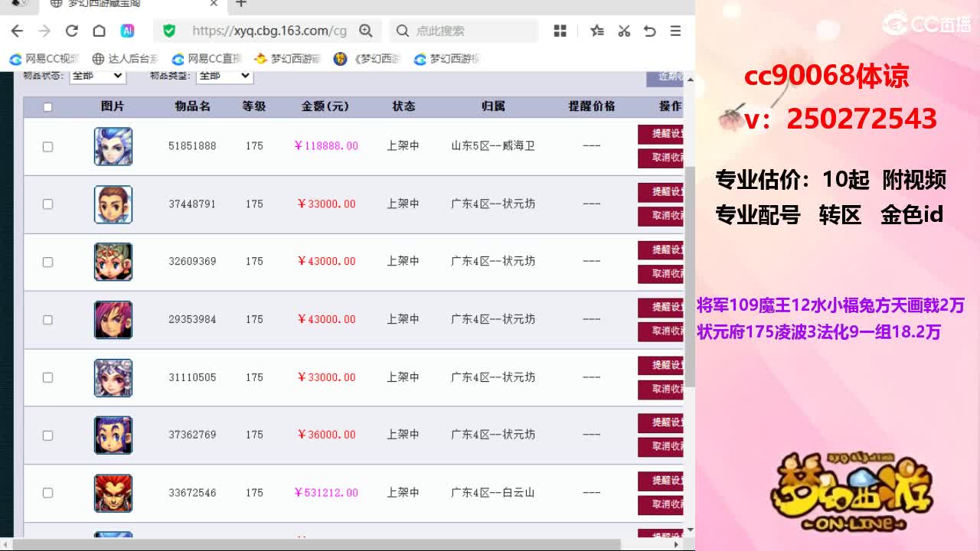Click the scroll-down arrow of the page scrollbar

click(690, 529)
